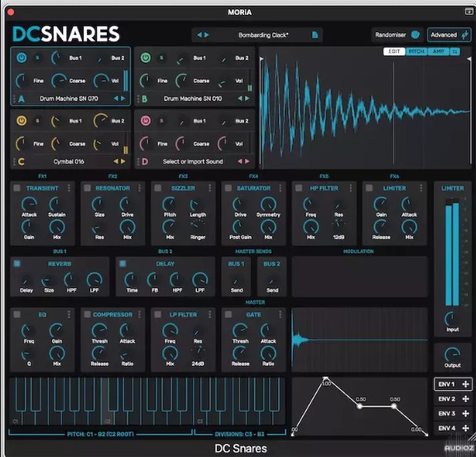Image resolution: width=476 pixels, height=457 pixels.
Task: Select next sample for layer A
Action: click(123, 99)
